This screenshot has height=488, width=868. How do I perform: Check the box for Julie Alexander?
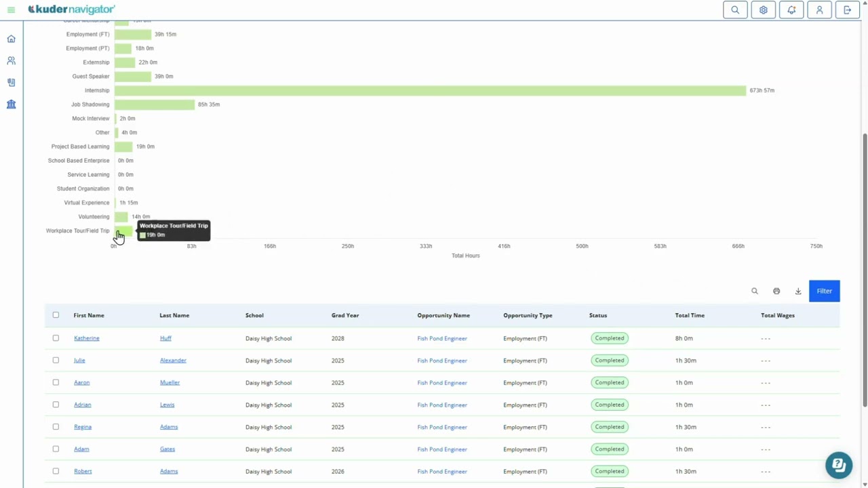coord(56,361)
